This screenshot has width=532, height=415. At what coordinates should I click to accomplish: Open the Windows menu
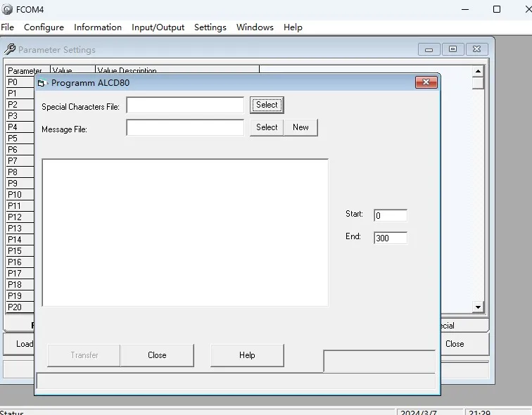click(255, 27)
